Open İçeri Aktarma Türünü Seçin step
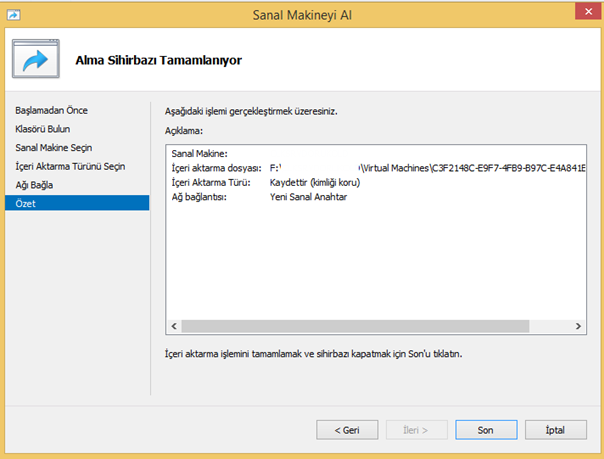Image resolution: width=604 pixels, height=459 pixels. pos(70,166)
